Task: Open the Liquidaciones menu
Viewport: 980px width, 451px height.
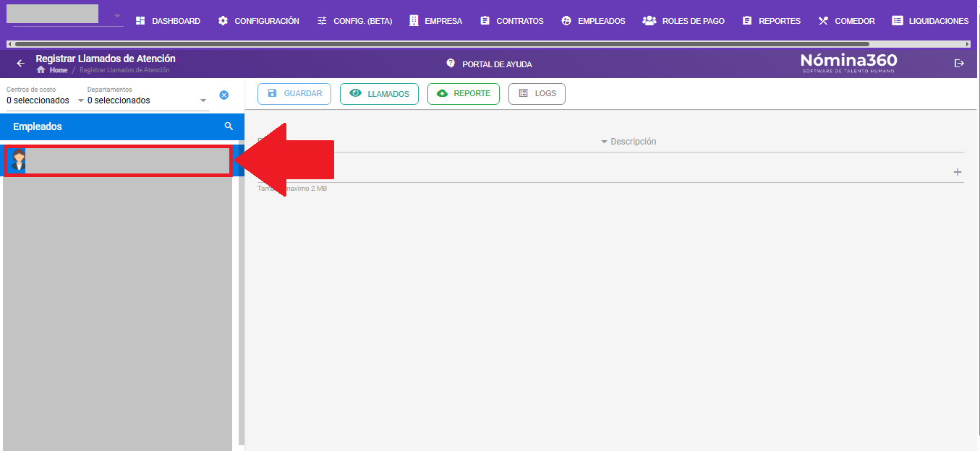Action: (x=930, y=21)
